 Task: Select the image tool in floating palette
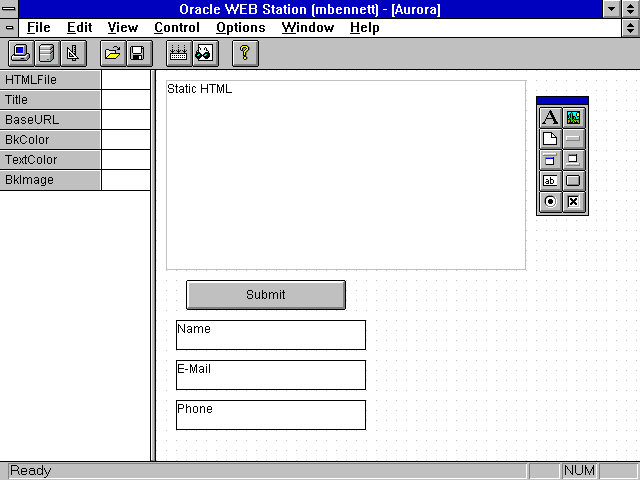coord(573,118)
